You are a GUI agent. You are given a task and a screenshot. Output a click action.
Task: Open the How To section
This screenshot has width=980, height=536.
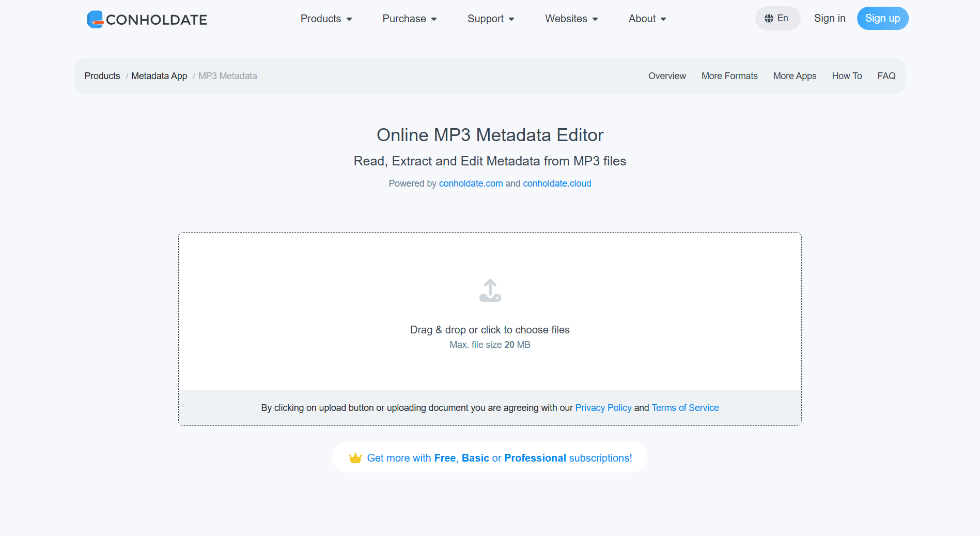tap(847, 76)
